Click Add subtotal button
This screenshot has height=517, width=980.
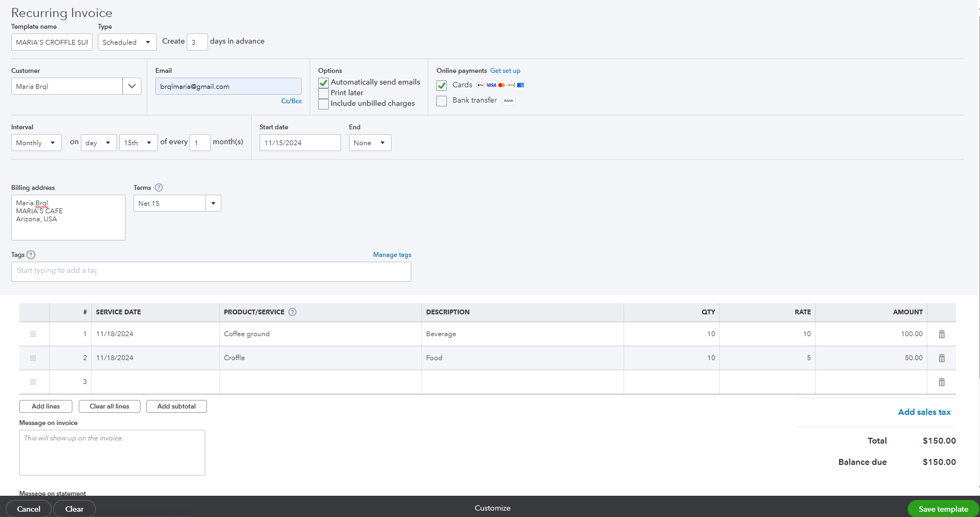(x=177, y=406)
